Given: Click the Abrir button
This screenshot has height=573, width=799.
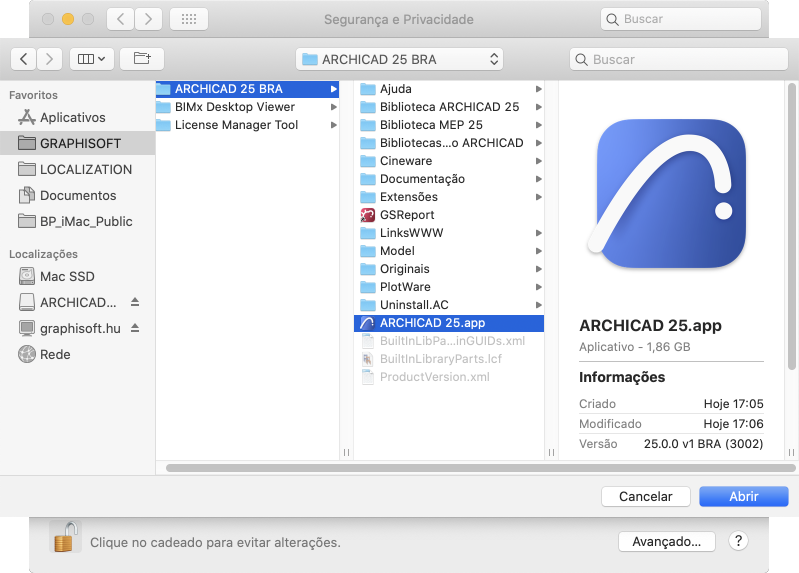Looking at the screenshot, I should [743, 497].
